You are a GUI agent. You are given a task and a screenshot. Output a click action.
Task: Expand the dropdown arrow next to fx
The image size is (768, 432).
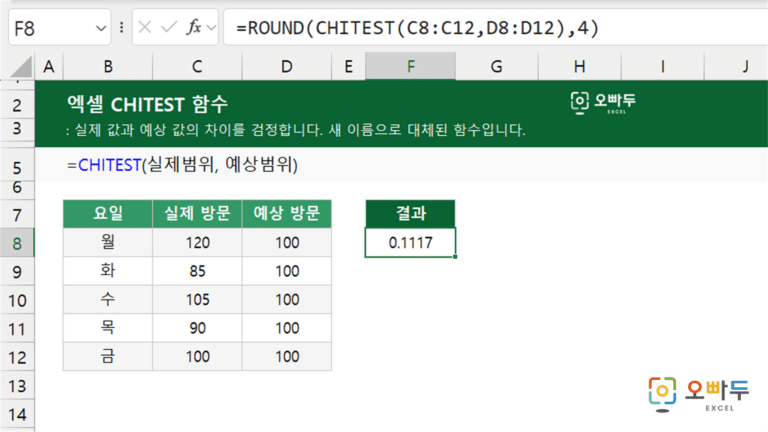click(211, 27)
